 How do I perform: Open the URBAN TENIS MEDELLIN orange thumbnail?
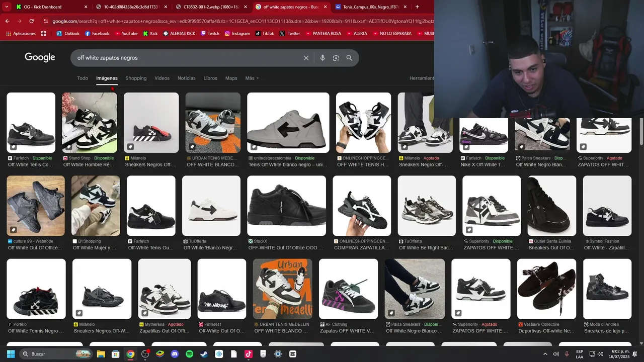tap(282, 289)
